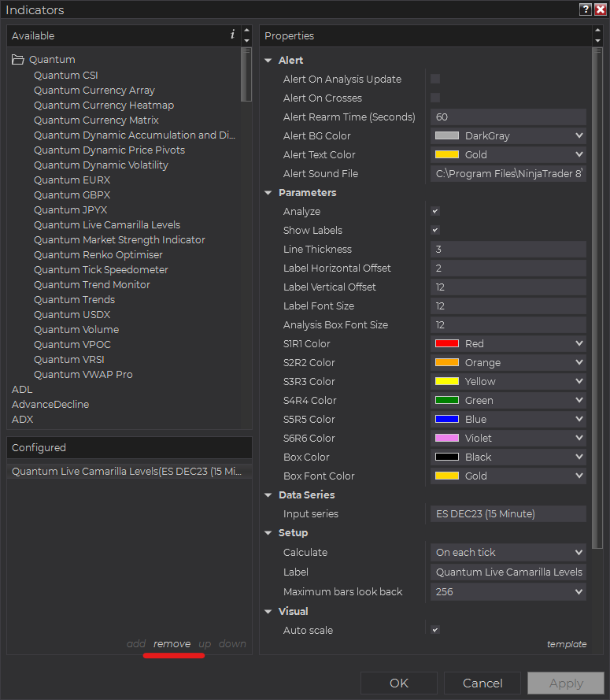Click the remove link under Configured
The width and height of the screenshot is (610, 700).
pyautogui.click(x=172, y=644)
